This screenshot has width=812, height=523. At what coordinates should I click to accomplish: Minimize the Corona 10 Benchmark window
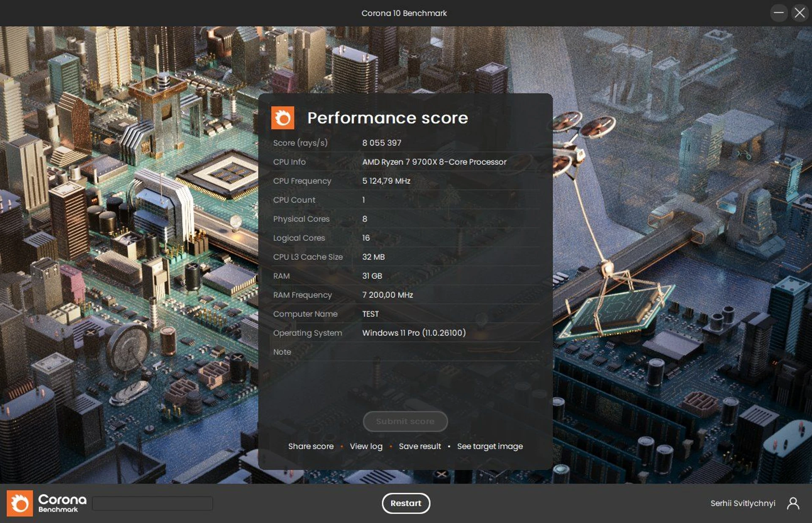pyautogui.click(x=779, y=13)
